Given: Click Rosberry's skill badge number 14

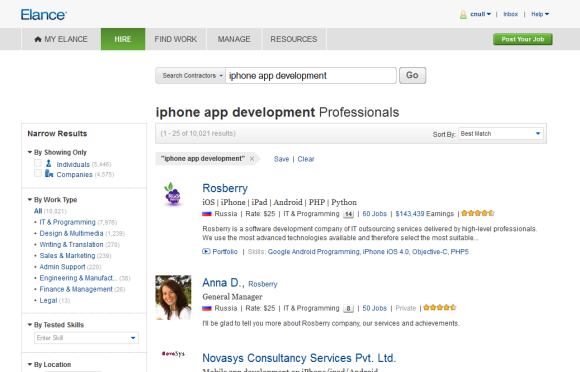Looking at the screenshot, I should (x=348, y=214).
